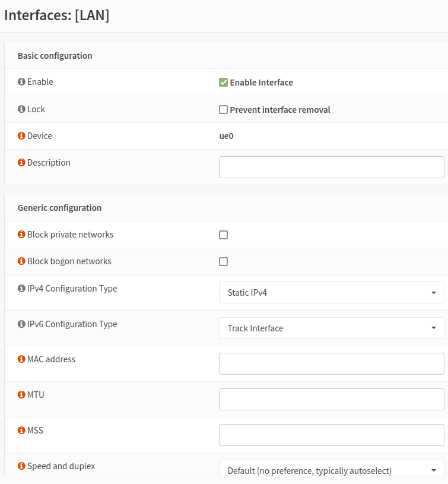Expand the IPv6 Configuration Type dropdown
Viewport: 448px width, 484px height.
pyautogui.click(x=331, y=328)
